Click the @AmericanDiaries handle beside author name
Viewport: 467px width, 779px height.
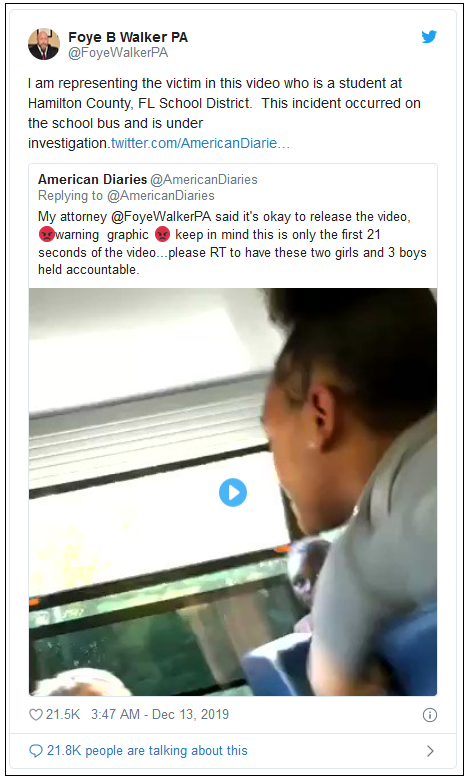[204, 179]
